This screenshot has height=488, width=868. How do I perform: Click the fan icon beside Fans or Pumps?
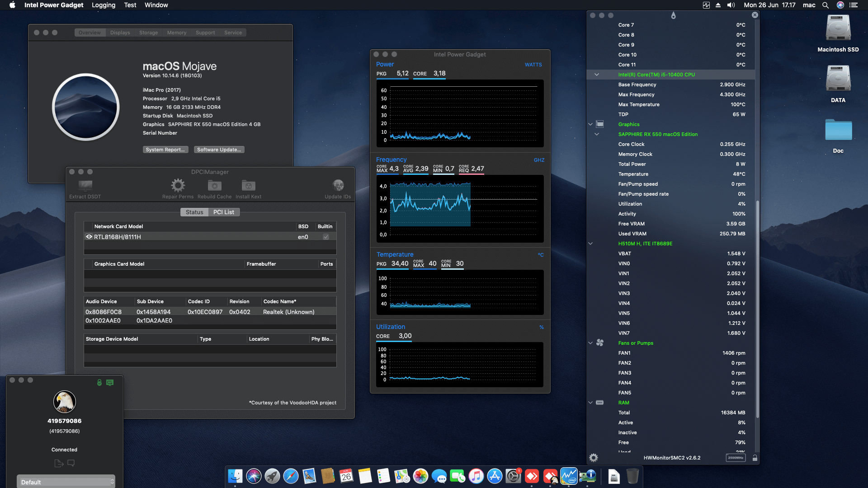coord(600,343)
